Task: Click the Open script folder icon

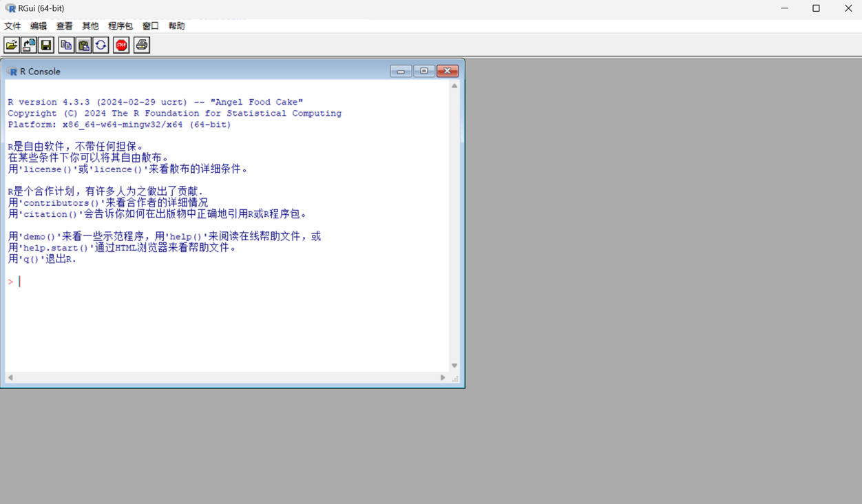Action: (12, 45)
